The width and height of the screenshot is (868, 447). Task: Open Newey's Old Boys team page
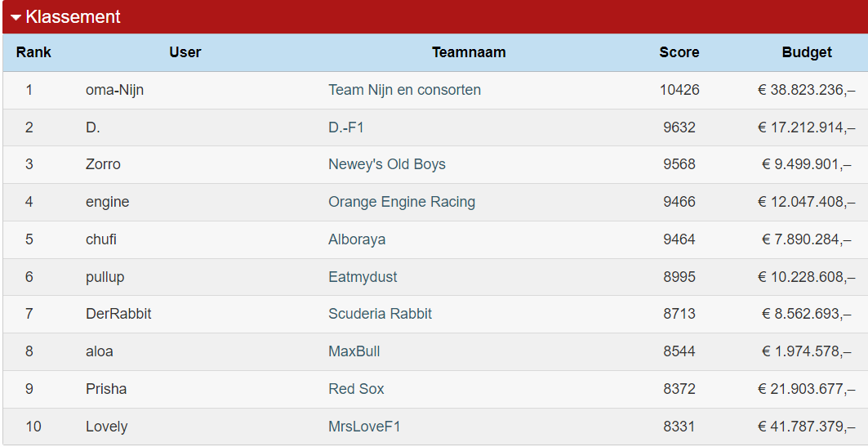386,164
